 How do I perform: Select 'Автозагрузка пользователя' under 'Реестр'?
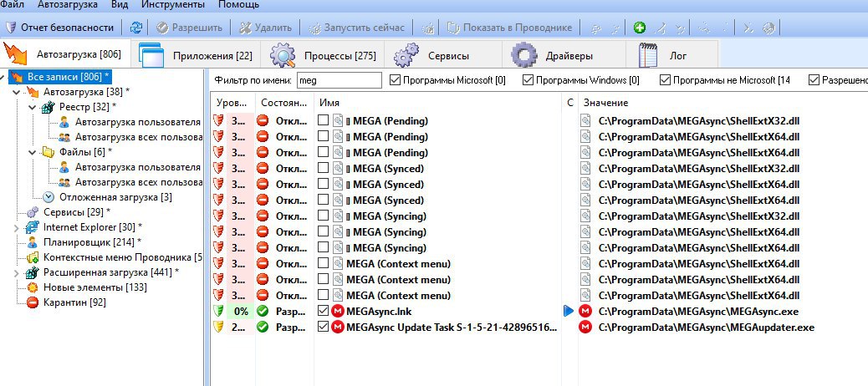(x=138, y=122)
